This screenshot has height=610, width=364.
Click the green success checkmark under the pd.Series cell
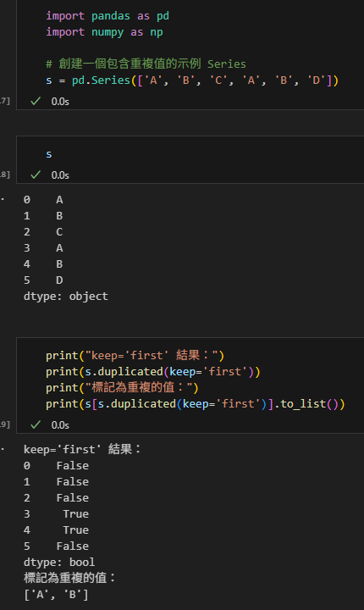tap(36, 101)
